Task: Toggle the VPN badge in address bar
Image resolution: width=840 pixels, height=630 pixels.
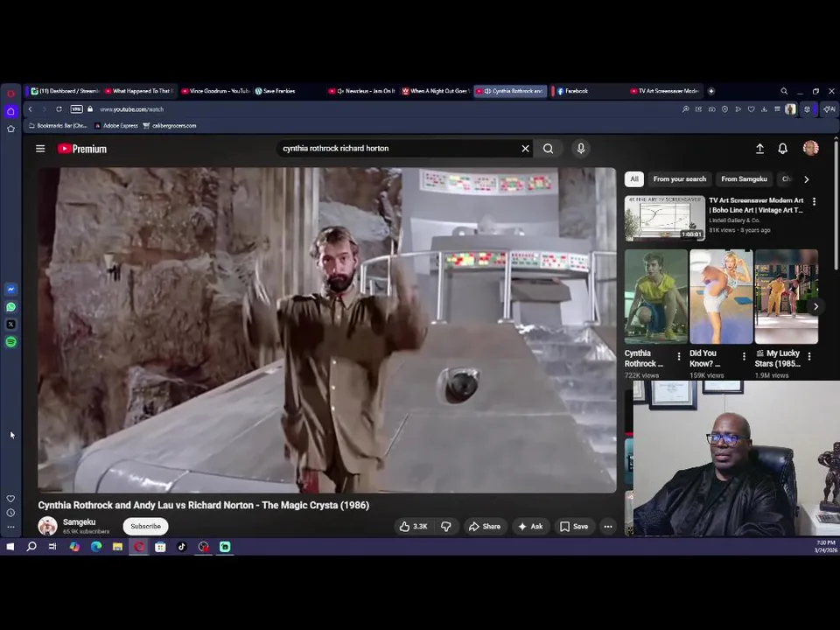Action: [x=77, y=109]
